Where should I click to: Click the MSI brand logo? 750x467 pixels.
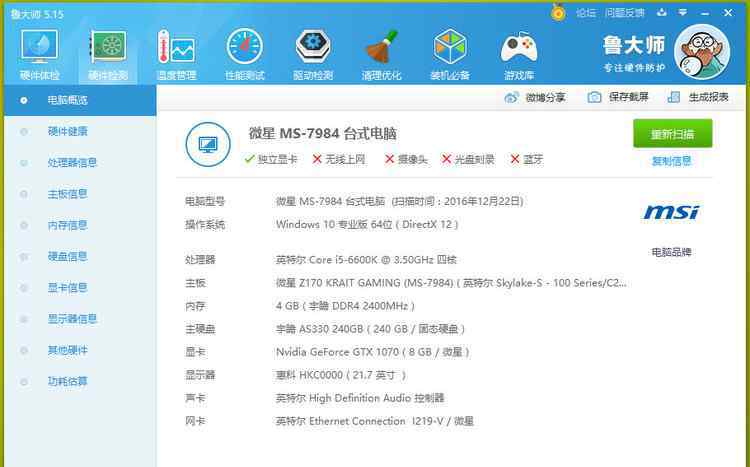point(671,212)
